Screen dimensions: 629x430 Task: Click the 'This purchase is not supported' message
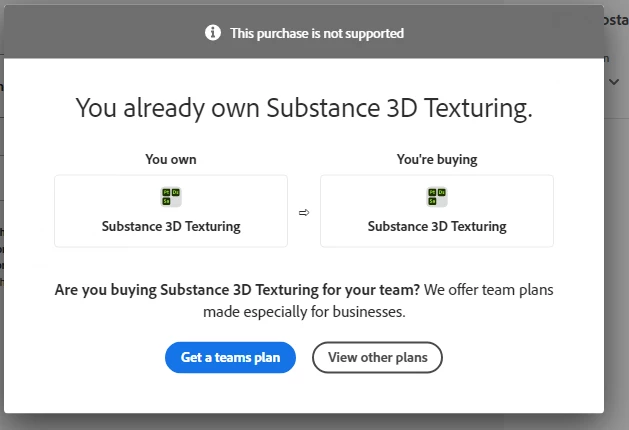pos(317,33)
